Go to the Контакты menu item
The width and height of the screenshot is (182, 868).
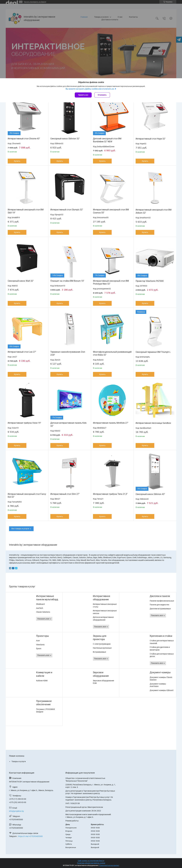[x=133, y=17]
